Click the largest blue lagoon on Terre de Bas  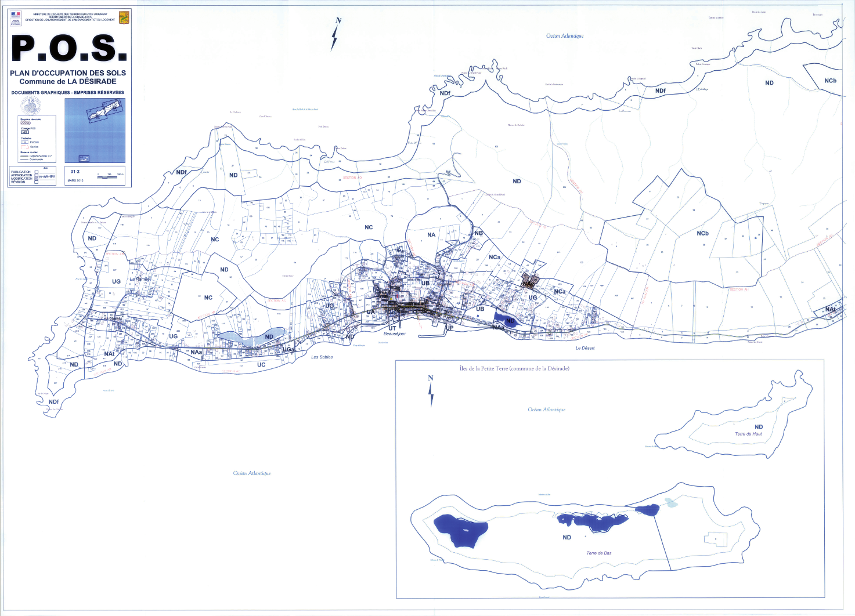click(461, 529)
